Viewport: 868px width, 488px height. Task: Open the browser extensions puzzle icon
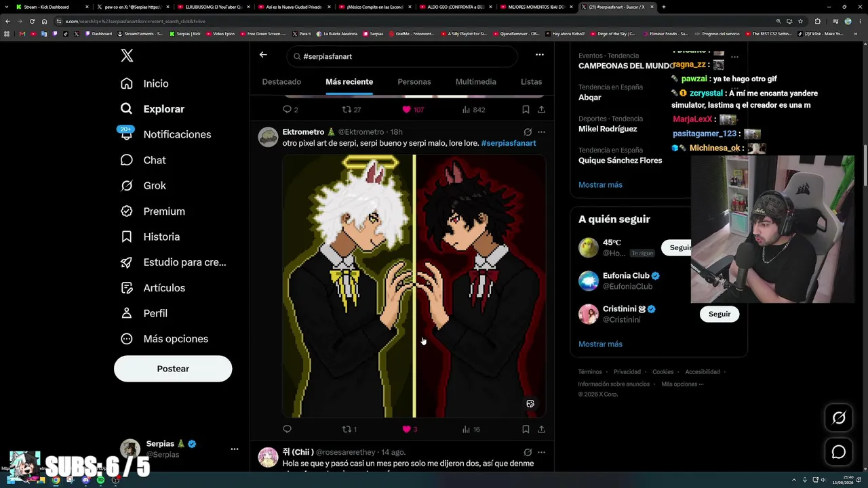pyautogui.click(x=817, y=21)
